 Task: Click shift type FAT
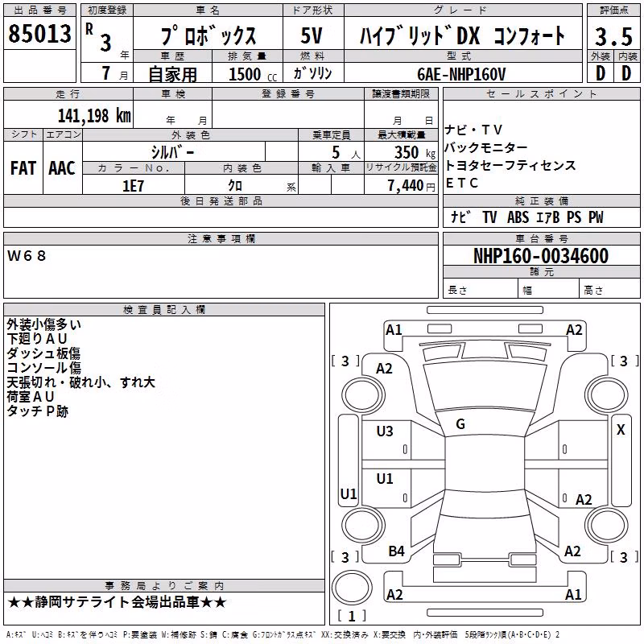pos(23,168)
